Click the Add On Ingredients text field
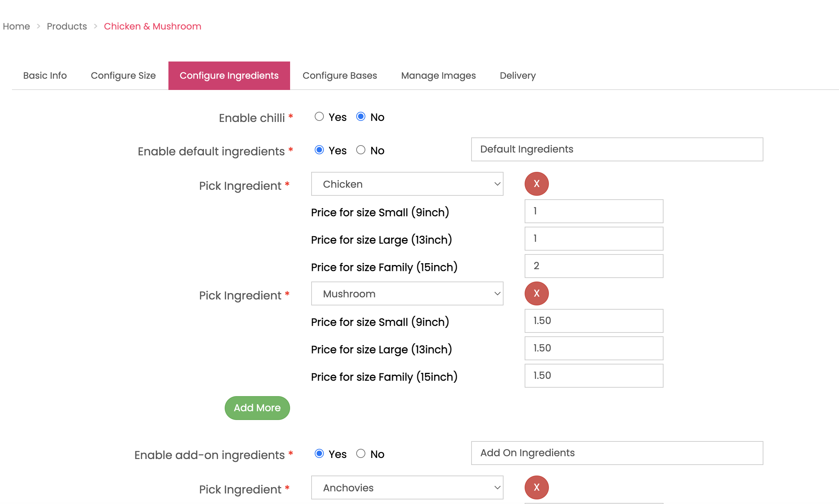 click(x=617, y=453)
